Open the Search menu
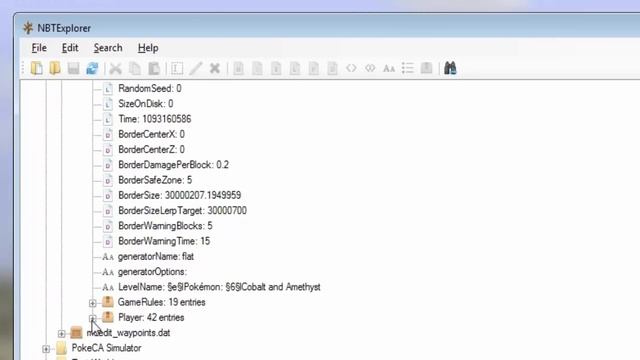The image size is (640, 360). (108, 48)
